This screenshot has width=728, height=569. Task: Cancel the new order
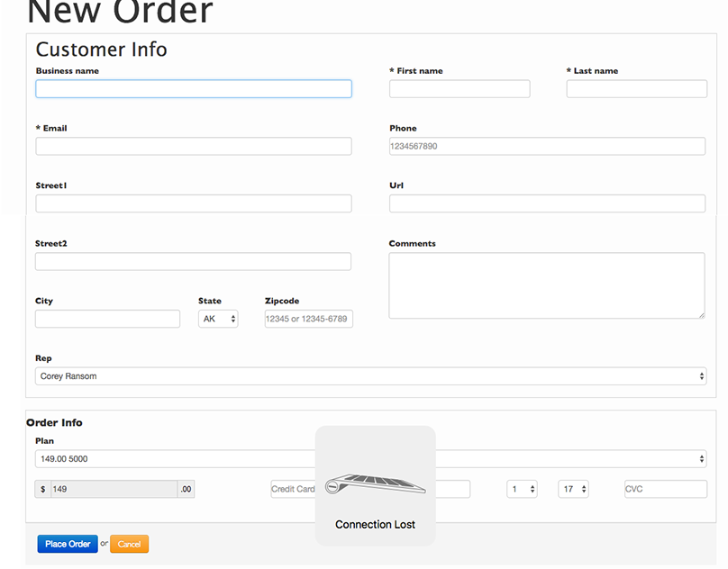point(129,544)
